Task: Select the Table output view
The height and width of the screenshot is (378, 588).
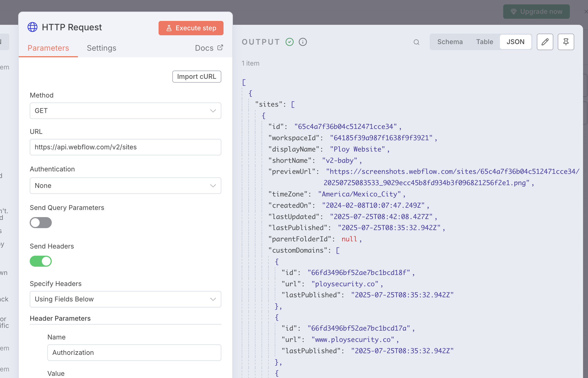Action: [x=485, y=42]
